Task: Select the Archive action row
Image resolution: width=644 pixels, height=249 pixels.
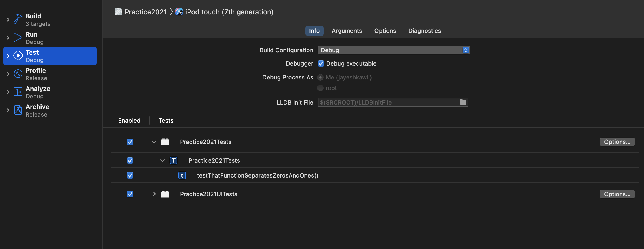Action: click(x=50, y=110)
